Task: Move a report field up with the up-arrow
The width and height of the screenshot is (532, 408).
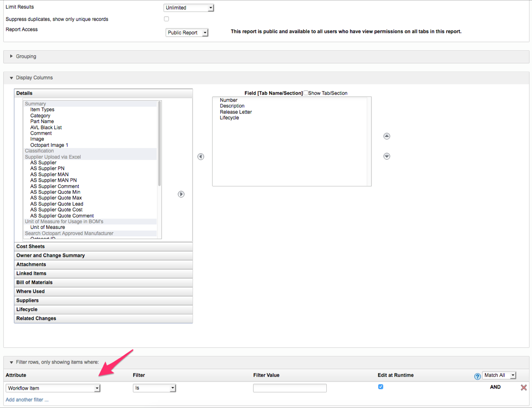Action: pyautogui.click(x=387, y=136)
